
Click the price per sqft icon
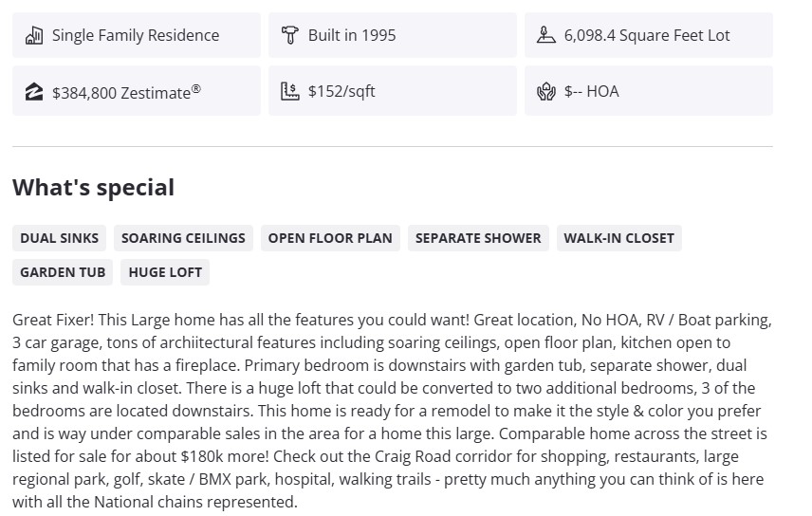click(x=290, y=92)
